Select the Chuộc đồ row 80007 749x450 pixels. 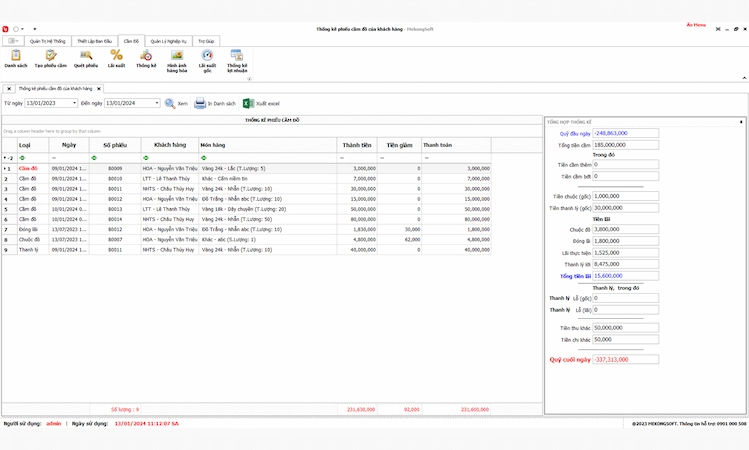246,239
